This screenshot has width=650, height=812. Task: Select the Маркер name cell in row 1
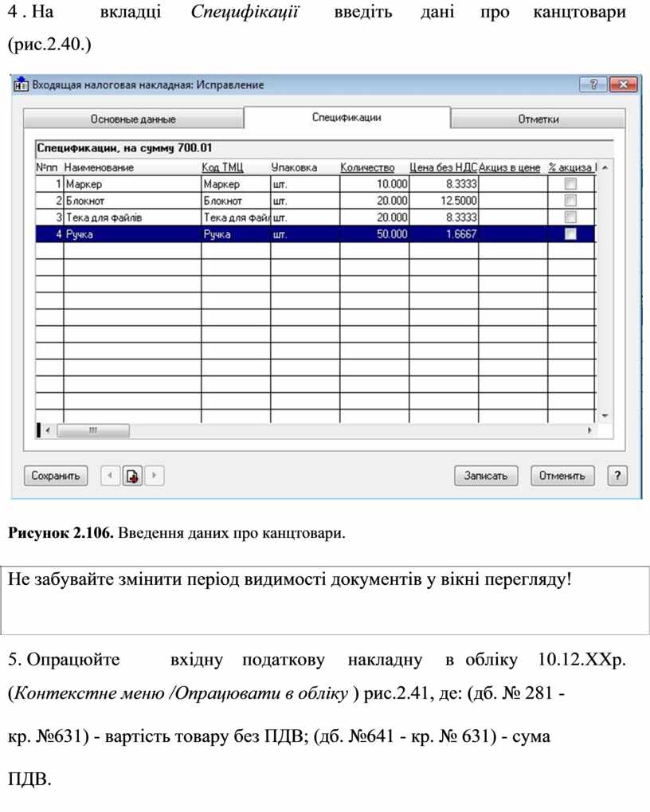[x=132, y=184]
